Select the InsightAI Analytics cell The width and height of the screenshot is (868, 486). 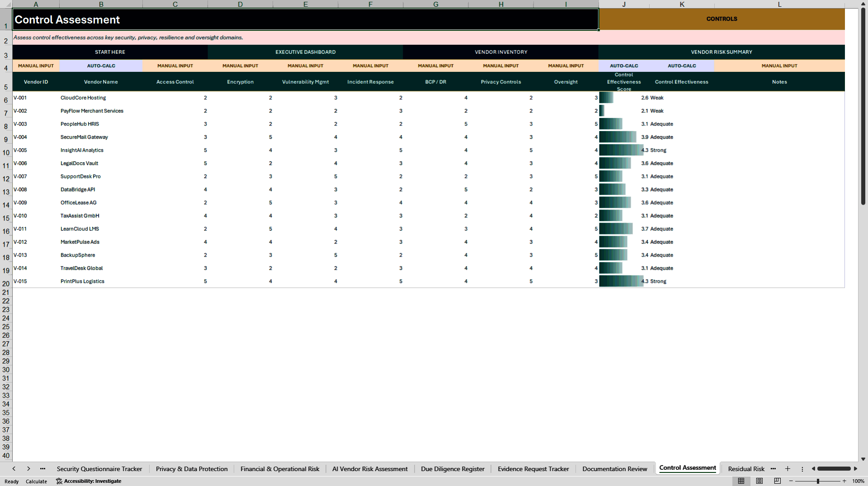[x=101, y=150]
